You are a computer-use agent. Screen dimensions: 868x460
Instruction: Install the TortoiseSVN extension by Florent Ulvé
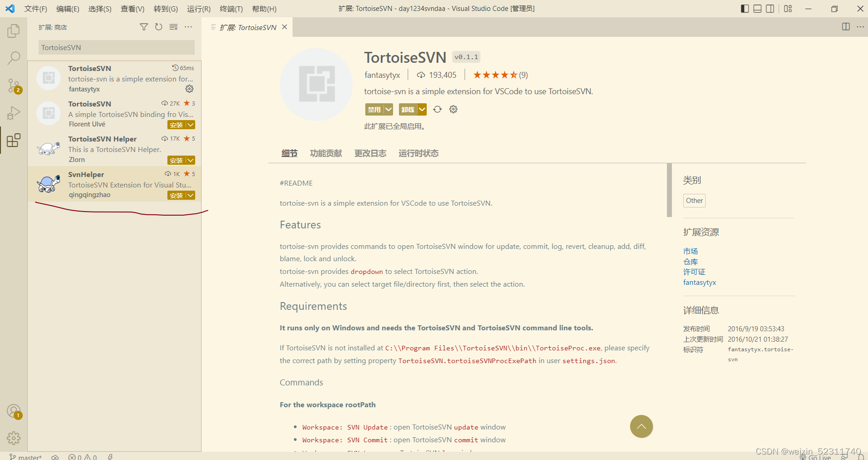tap(177, 125)
